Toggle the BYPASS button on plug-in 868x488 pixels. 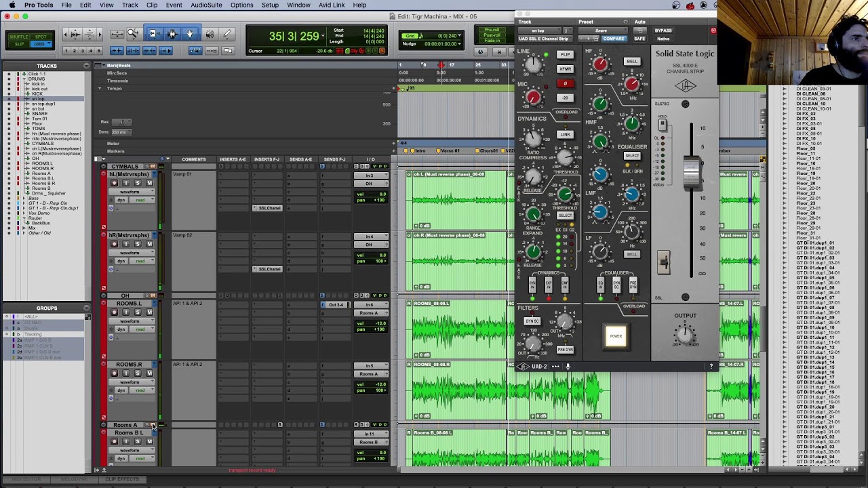(663, 30)
